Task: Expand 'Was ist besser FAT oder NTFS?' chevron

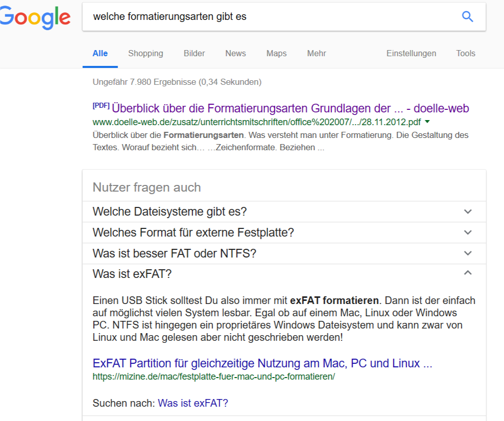Action: [x=468, y=253]
